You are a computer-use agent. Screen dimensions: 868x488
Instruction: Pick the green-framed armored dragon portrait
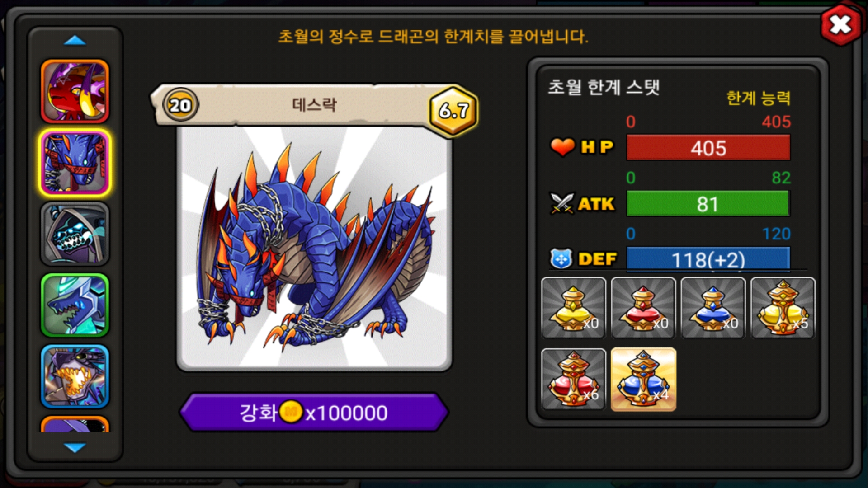[75, 305]
